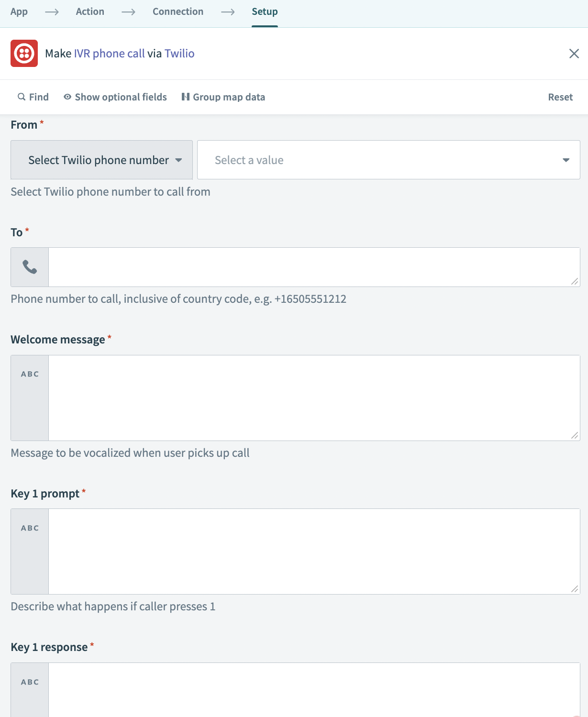Click the Find magnifier icon

point(22,97)
